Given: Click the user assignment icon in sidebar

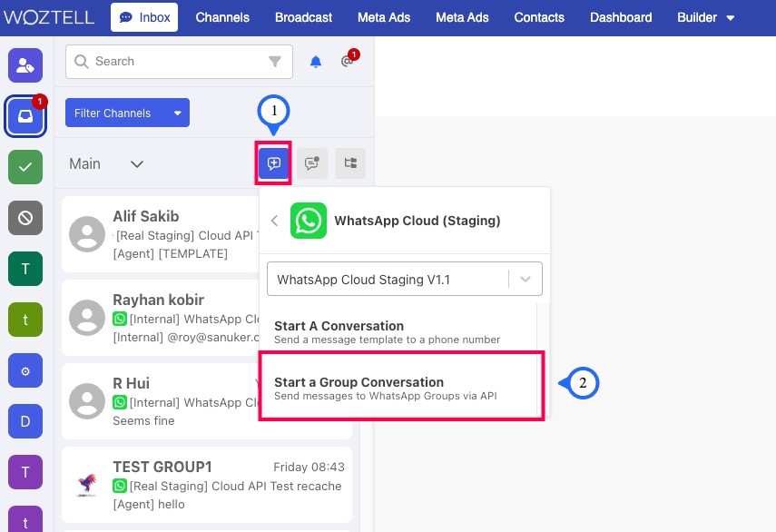Looking at the screenshot, I should tap(25, 65).
